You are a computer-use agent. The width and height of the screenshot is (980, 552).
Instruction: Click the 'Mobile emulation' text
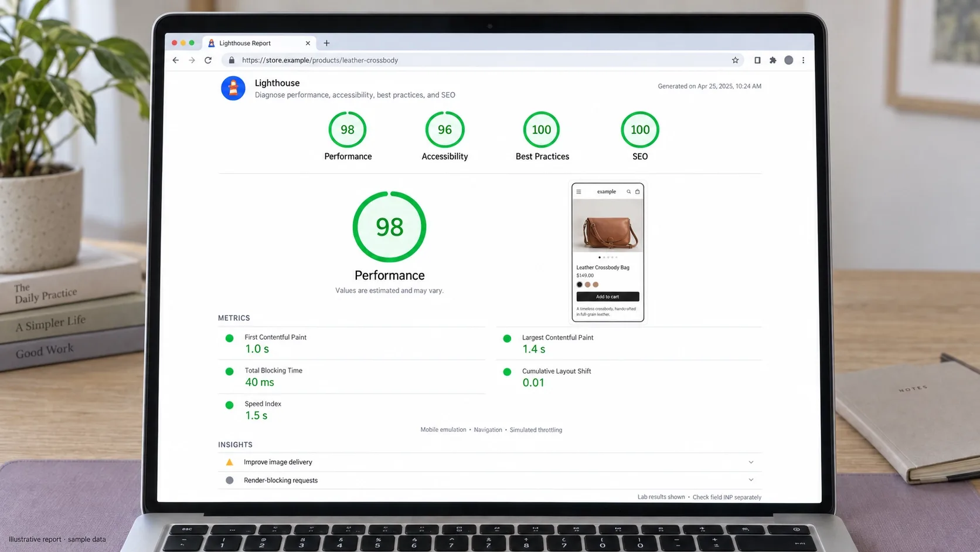(443, 430)
